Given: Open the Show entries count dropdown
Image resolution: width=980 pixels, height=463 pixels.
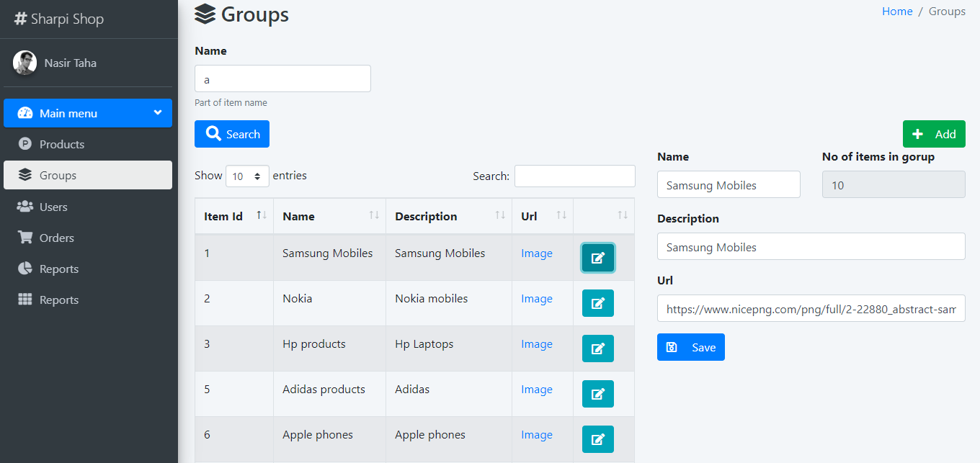Looking at the screenshot, I should pyautogui.click(x=247, y=176).
